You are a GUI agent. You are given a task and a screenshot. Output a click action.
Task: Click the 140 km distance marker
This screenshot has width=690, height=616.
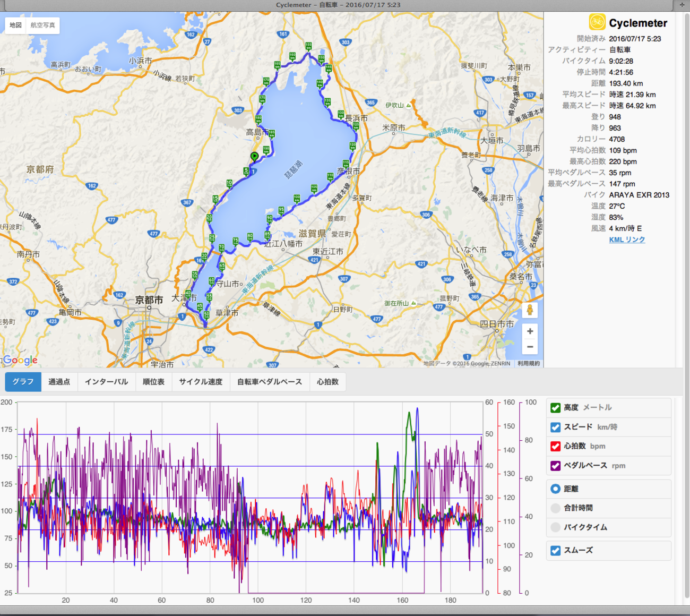320,83
